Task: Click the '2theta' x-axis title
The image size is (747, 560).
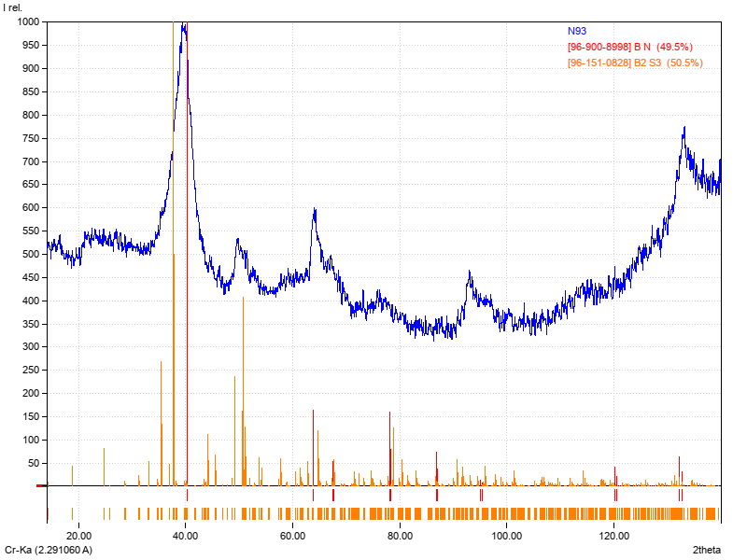Action: (706, 551)
